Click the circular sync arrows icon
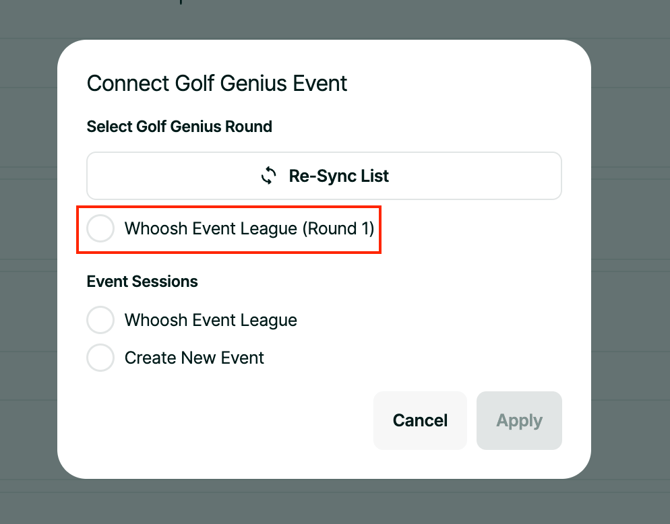 click(x=268, y=176)
